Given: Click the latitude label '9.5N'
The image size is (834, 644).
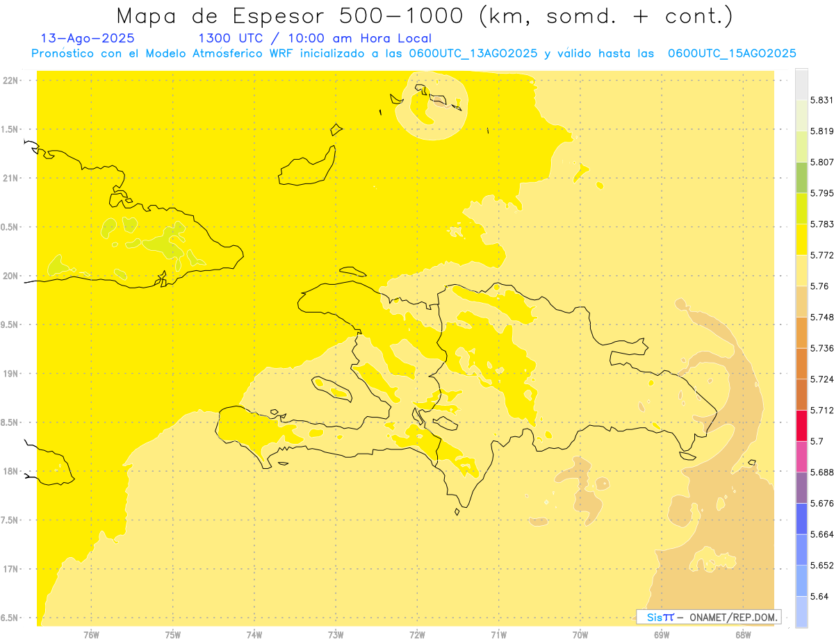Looking at the screenshot, I should [x=10, y=324].
